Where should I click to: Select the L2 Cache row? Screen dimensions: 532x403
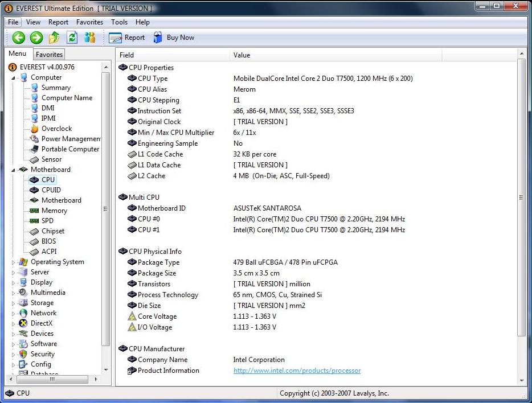coord(228,176)
